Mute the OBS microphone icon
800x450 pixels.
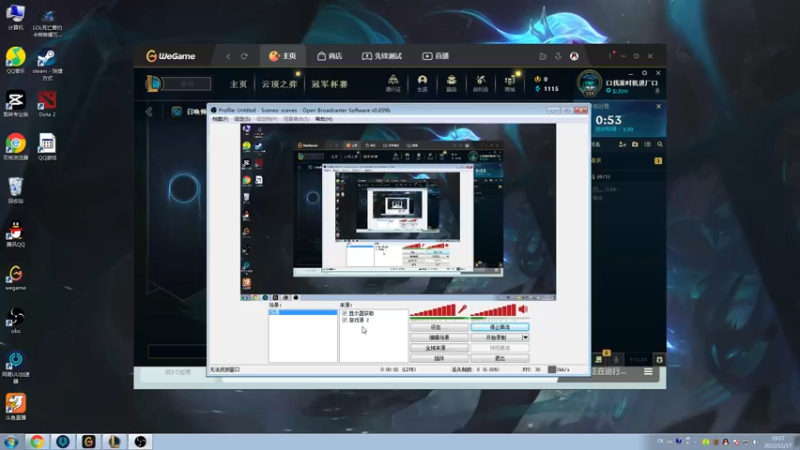[x=462, y=309]
